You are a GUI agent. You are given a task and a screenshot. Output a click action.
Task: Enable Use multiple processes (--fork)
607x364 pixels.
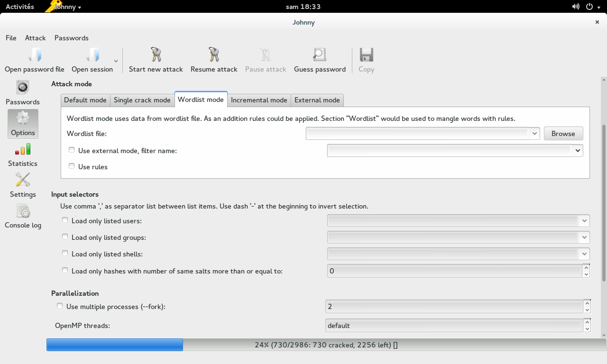pyautogui.click(x=60, y=306)
